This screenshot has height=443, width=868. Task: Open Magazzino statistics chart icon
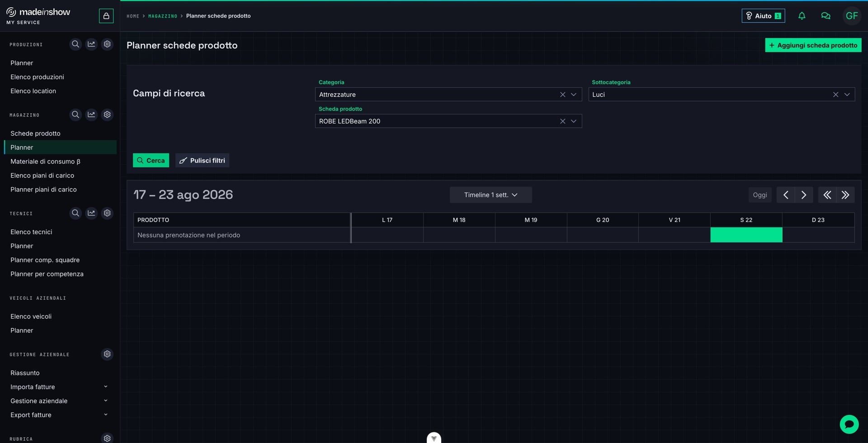pos(91,115)
